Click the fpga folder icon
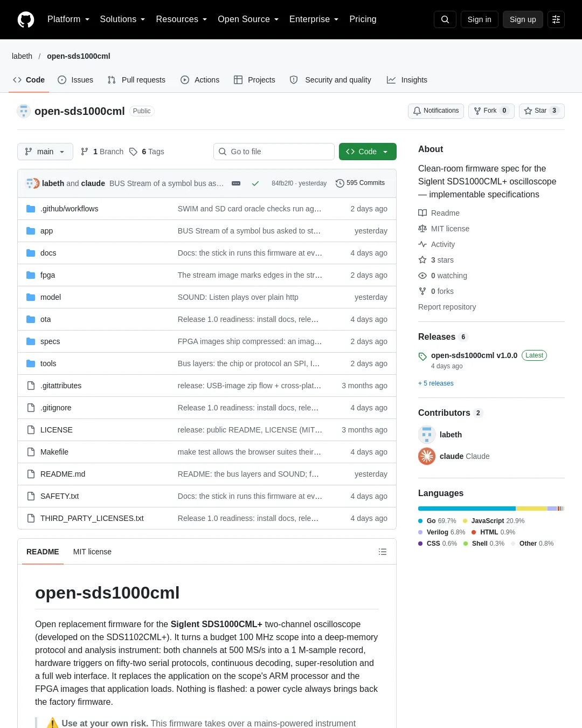The width and height of the screenshot is (582, 728). click(31, 275)
